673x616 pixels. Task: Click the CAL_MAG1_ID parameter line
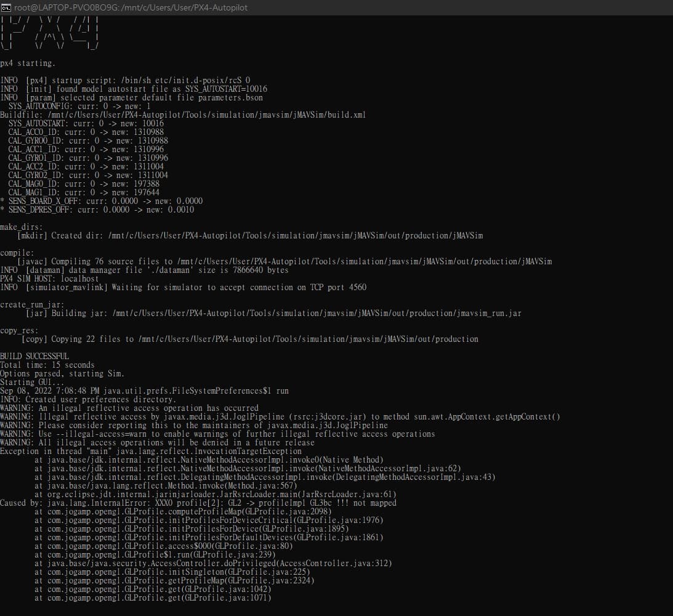(84, 192)
